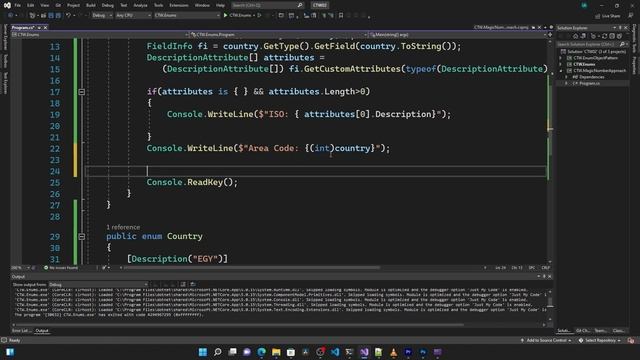Click the No issues found indicator
640x360 pixels.
[61, 268]
